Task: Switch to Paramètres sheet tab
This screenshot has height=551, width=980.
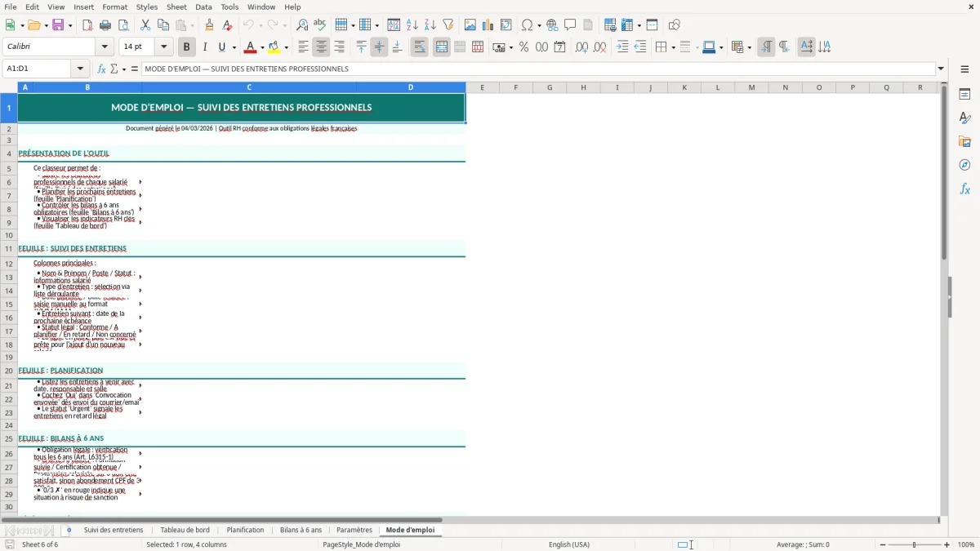Action: coord(354,530)
